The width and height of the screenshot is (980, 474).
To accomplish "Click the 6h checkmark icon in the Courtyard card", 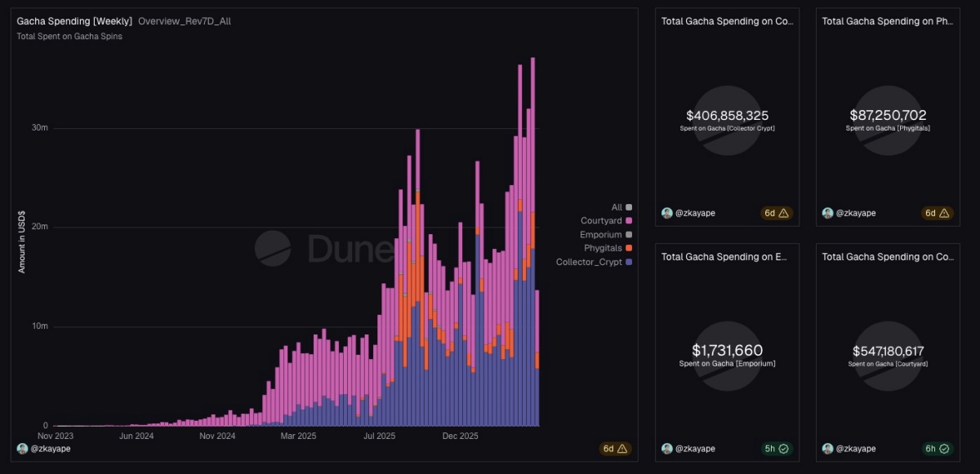I will coord(944,449).
